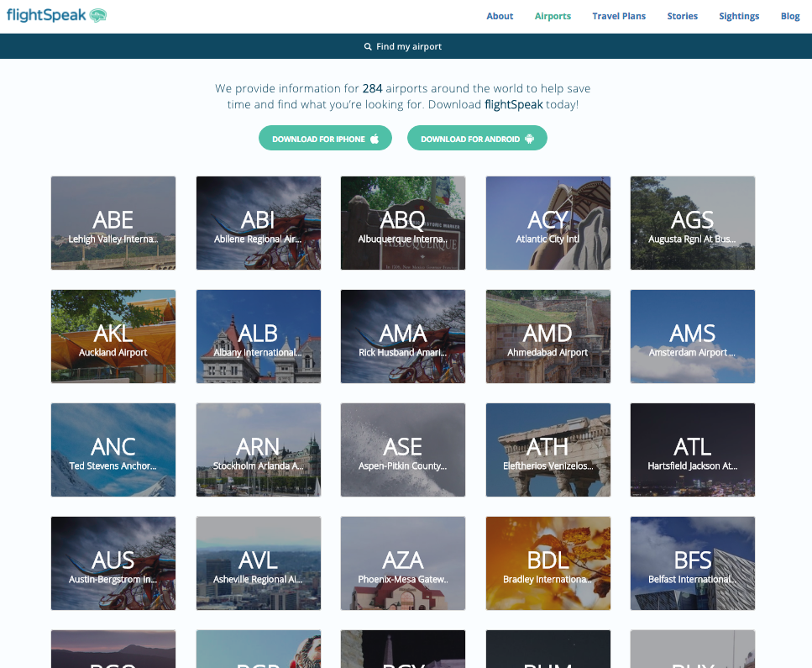Click the magnifier icon beside Find my airport
This screenshot has height=668, width=812.
tap(367, 46)
